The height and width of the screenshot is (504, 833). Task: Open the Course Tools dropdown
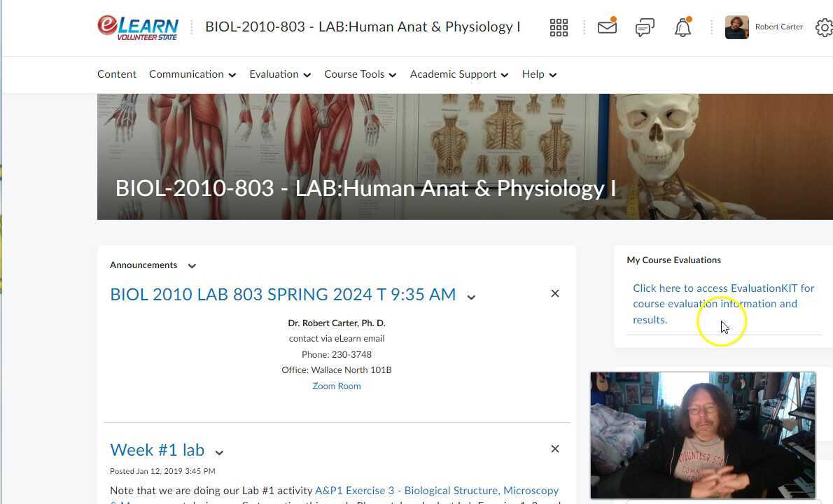click(360, 74)
